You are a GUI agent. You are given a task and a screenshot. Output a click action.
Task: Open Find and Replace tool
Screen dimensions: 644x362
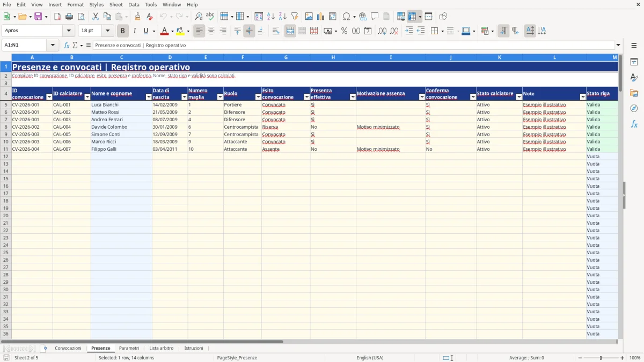199,17
